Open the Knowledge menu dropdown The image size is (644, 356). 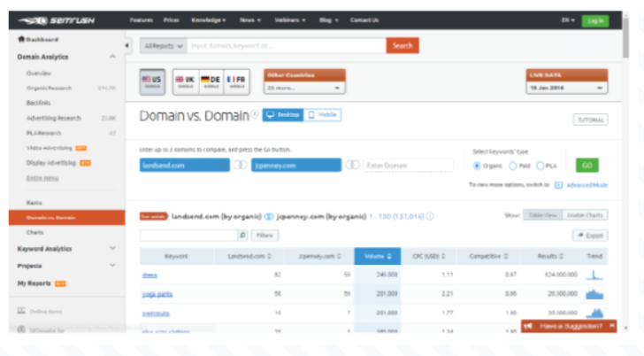[x=208, y=20]
